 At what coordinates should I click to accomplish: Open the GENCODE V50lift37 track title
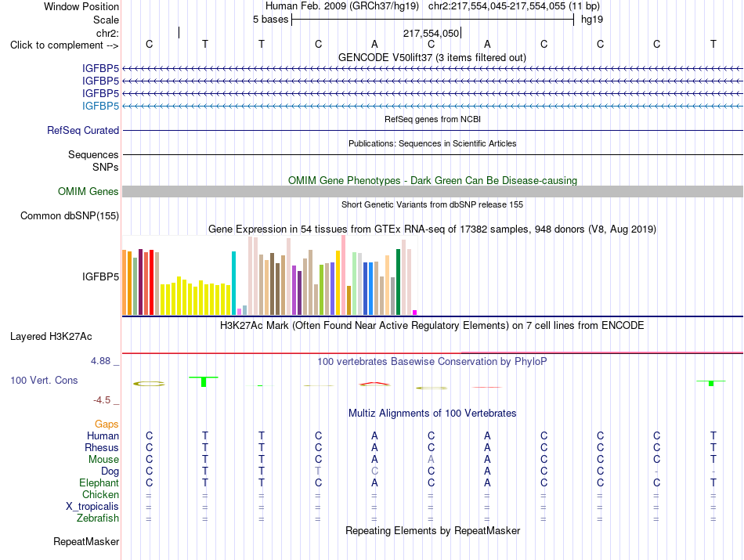[432, 57]
